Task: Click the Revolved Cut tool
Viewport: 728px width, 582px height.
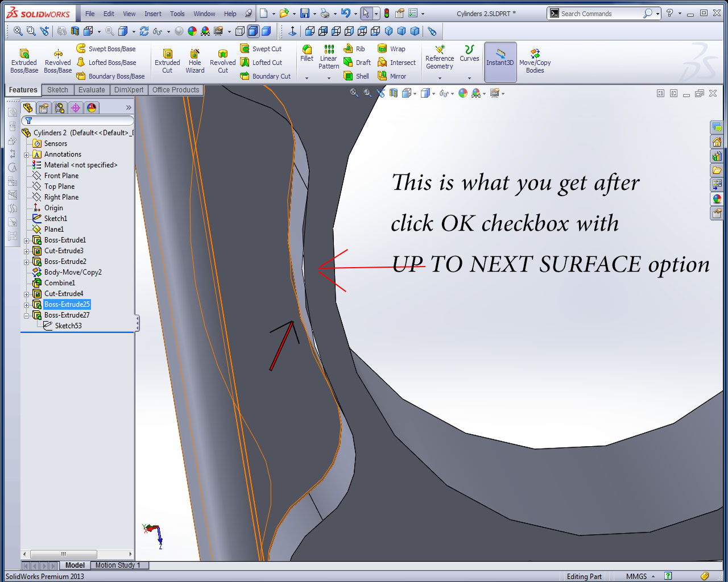Action: [x=223, y=61]
